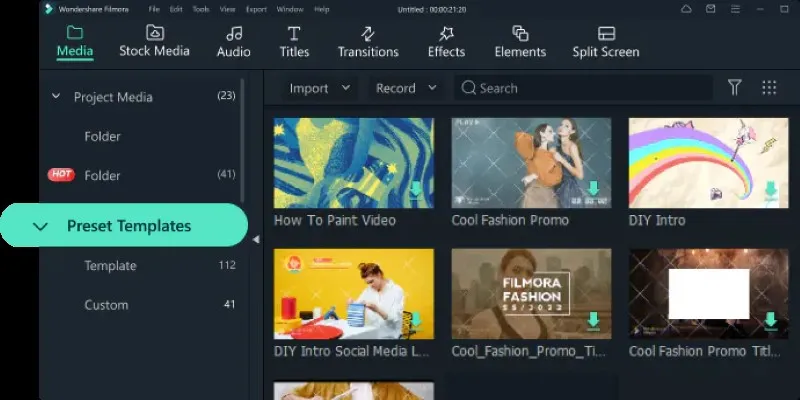Screen dimensions: 800x400
Task: Click the filter funnel icon
Action: click(734, 88)
